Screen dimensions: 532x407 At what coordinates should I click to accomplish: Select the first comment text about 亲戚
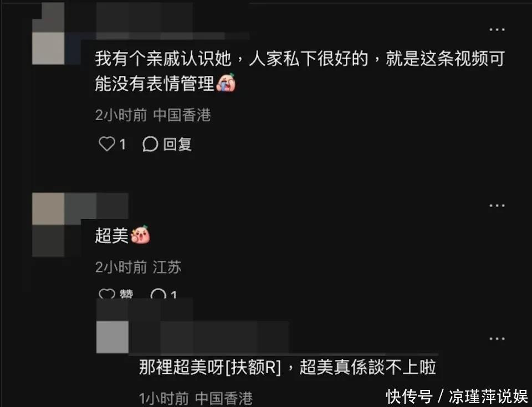coord(300,71)
